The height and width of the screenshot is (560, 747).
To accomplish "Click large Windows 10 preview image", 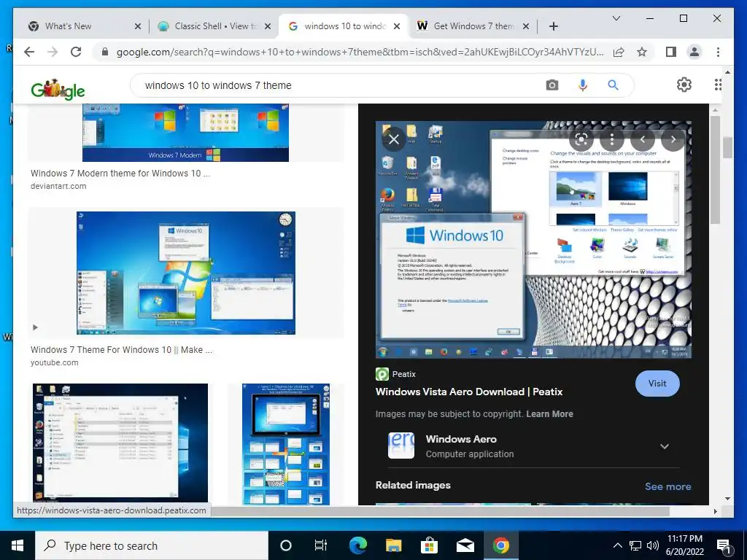I will pos(533,239).
